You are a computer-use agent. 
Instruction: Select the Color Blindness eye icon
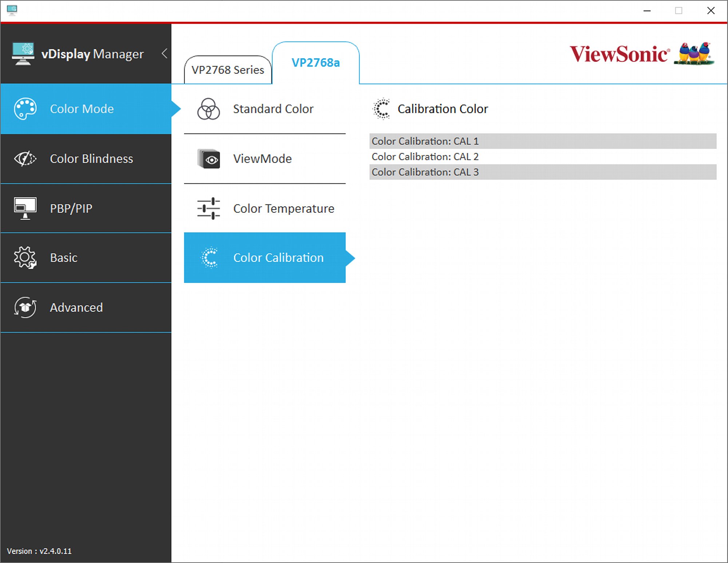[x=25, y=159]
